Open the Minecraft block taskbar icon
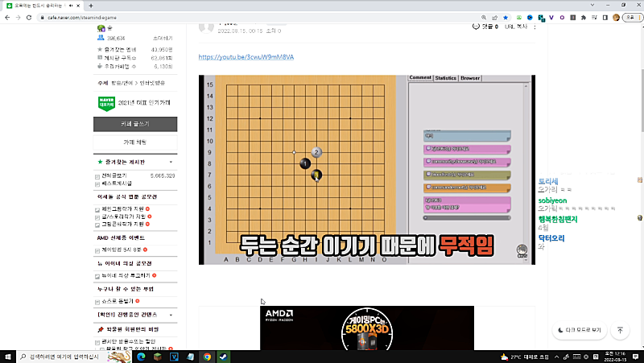Viewport: 644px width, 363px height. 157,357
